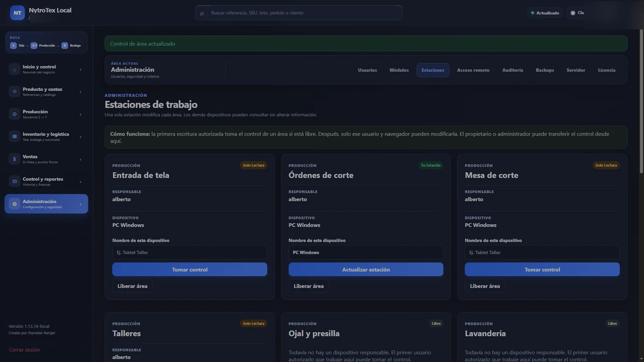Viewport: 644px width, 362px height.
Task: Expand the Producción sidebar section chevron
Action: tap(80, 114)
